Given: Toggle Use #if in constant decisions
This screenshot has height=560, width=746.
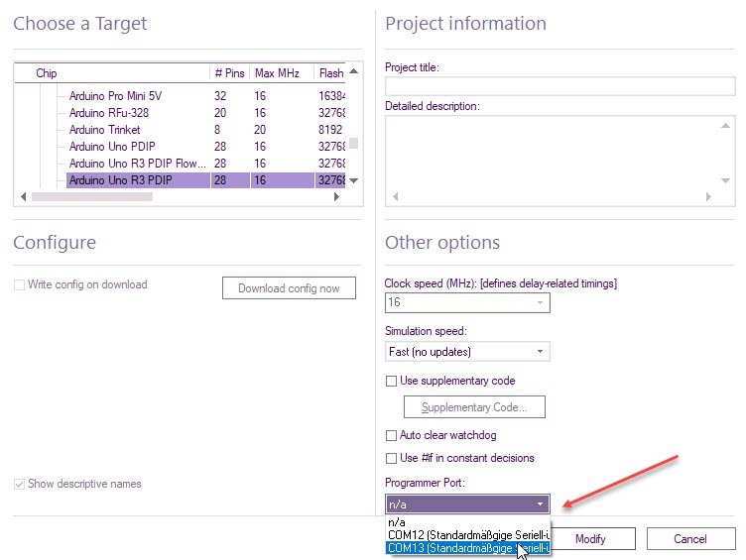Looking at the screenshot, I should (391, 458).
